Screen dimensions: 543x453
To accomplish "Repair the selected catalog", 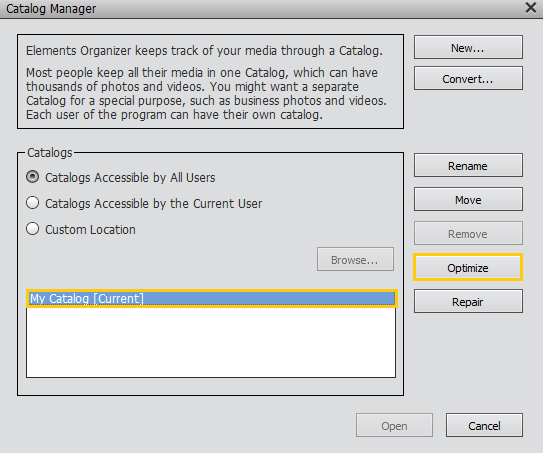I will [468, 301].
